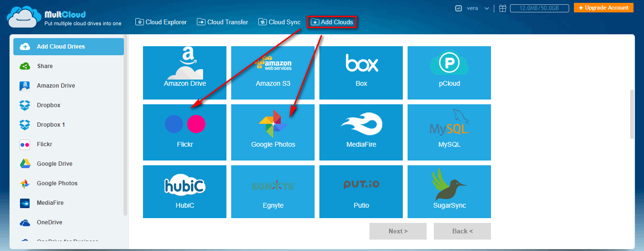The height and width of the screenshot is (251, 644).
Task: Choose the Egnyte cloud tile
Action: pyautogui.click(x=273, y=191)
